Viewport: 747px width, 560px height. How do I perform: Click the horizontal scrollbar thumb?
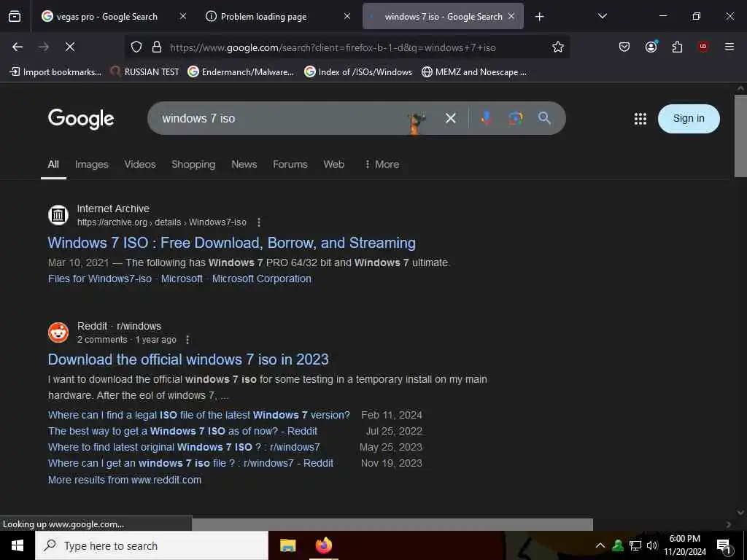tap(392, 524)
